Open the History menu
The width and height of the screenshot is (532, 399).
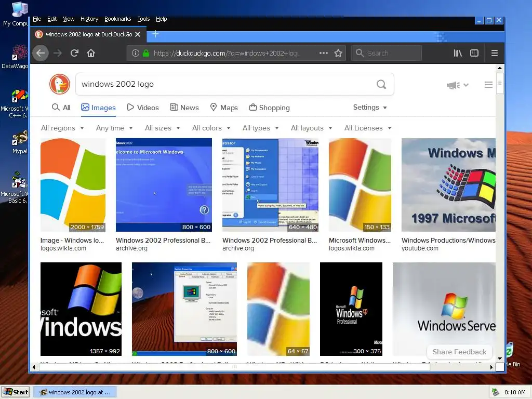click(x=89, y=19)
